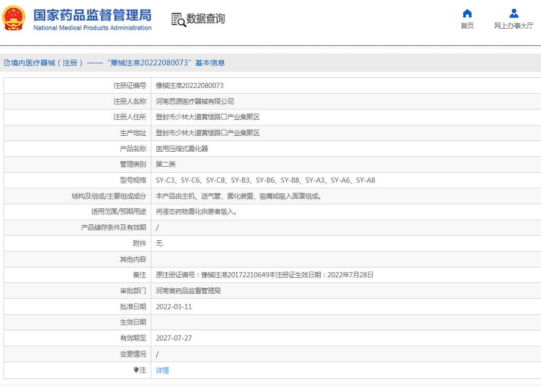Click the 注册人住所 address value

point(208,117)
